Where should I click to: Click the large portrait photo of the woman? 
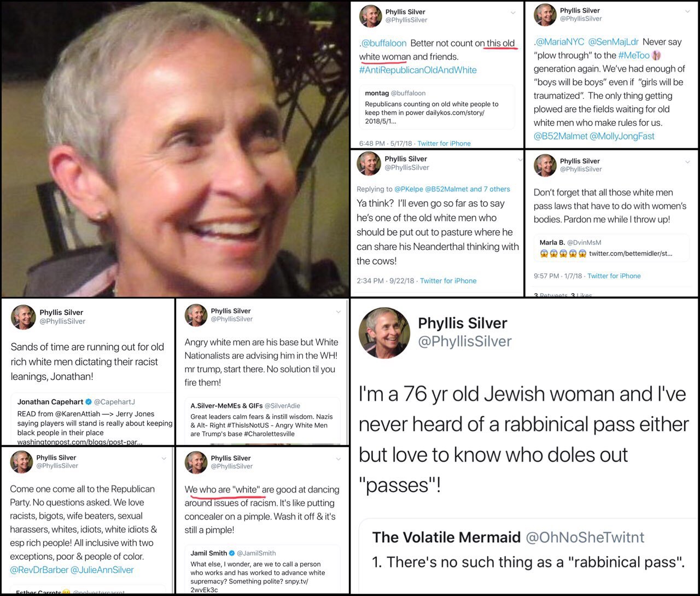coord(175,149)
